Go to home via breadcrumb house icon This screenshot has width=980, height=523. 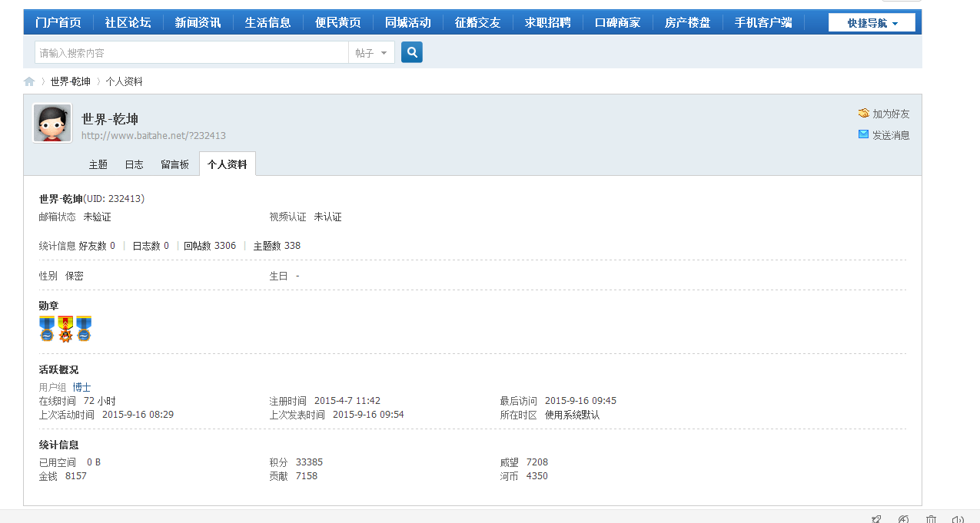click(29, 81)
